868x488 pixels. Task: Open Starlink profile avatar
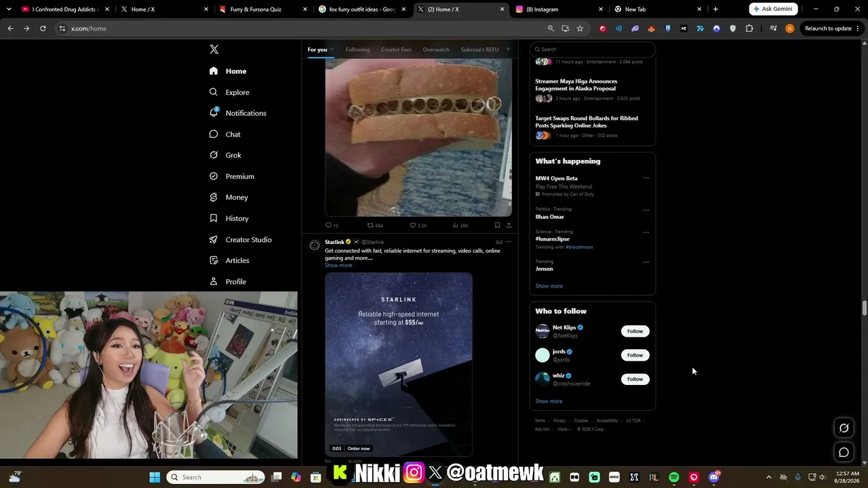pos(315,245)
